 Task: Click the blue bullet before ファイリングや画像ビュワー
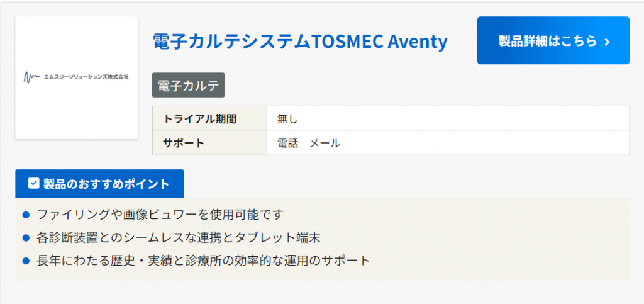click(x=26, y=215)
